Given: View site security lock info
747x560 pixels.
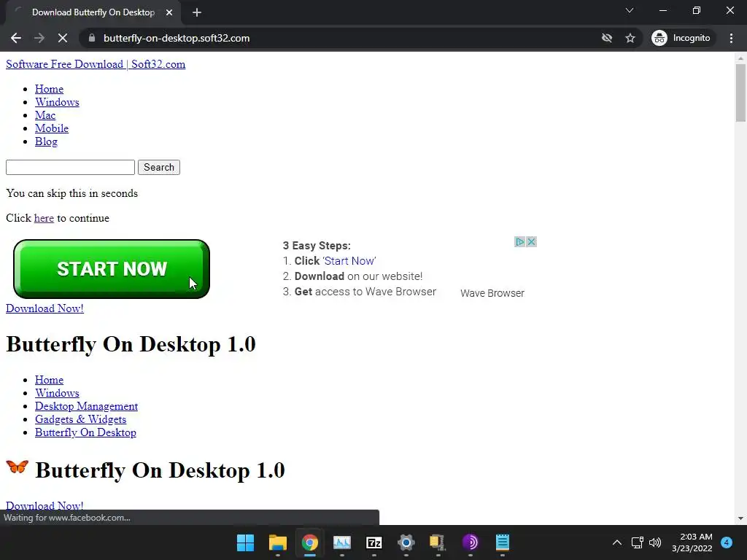Looking at the screenshot, I should [92, 38].
